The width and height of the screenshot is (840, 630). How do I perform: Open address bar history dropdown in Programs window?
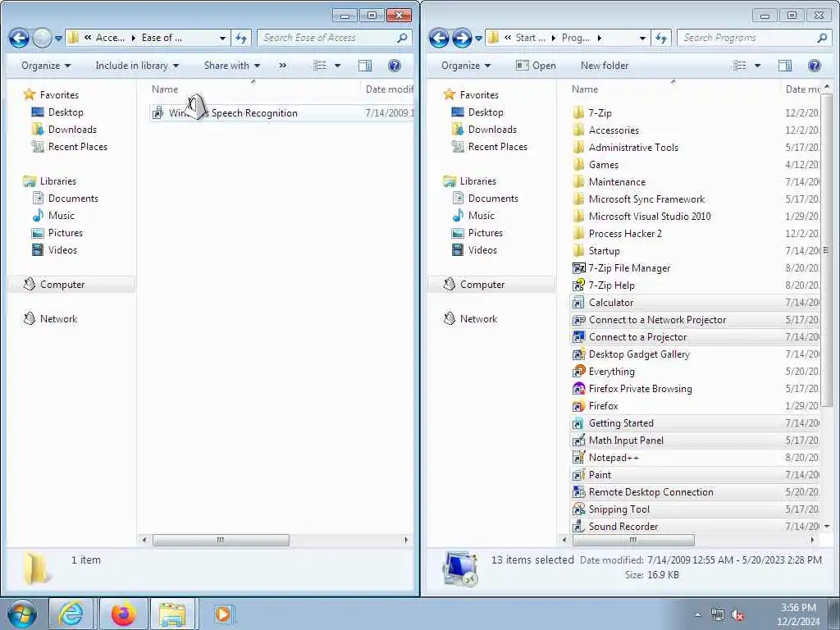[642, 38]
